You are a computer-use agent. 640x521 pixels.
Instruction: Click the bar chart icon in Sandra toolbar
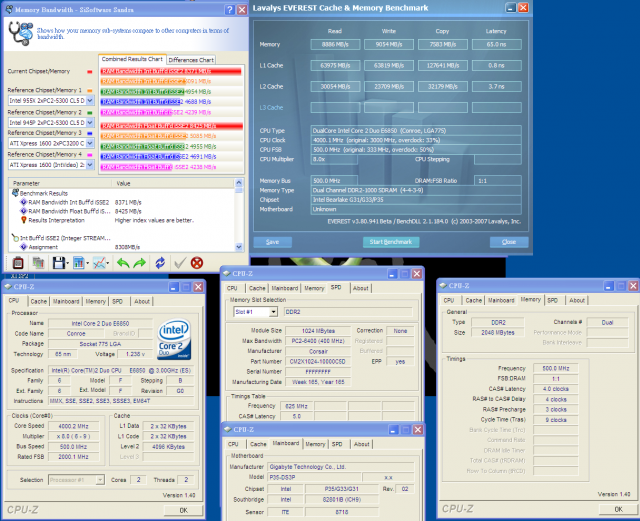[78, 263]
